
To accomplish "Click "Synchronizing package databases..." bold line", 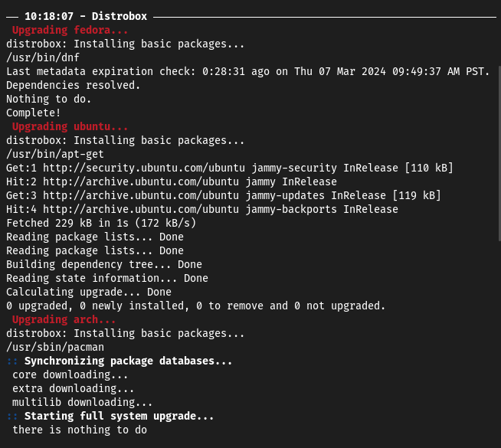I will [x=129, y=361].
